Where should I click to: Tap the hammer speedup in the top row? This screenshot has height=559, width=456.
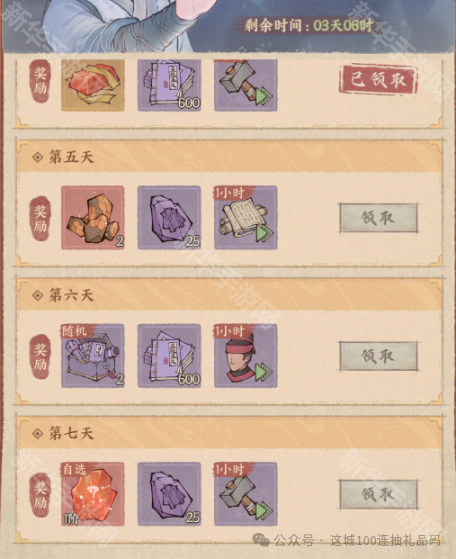pyautogui.click(x=246, y=85)
